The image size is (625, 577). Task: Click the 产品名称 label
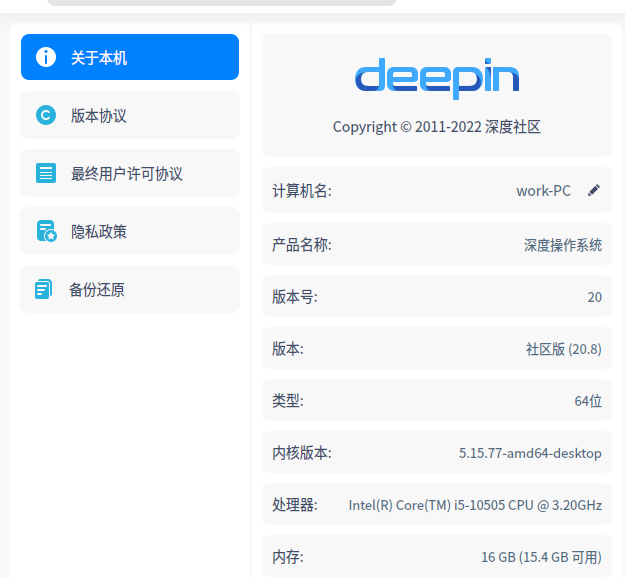point(302,245)
